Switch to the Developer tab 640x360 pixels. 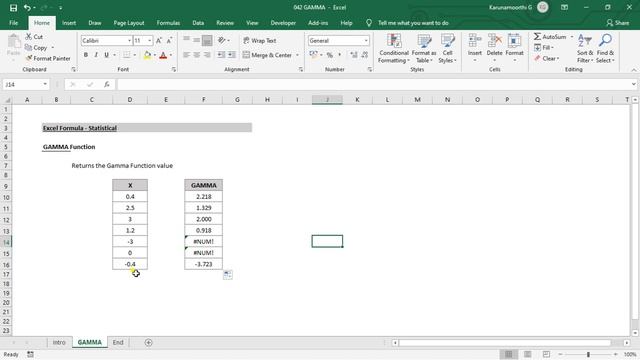point(283,23)
